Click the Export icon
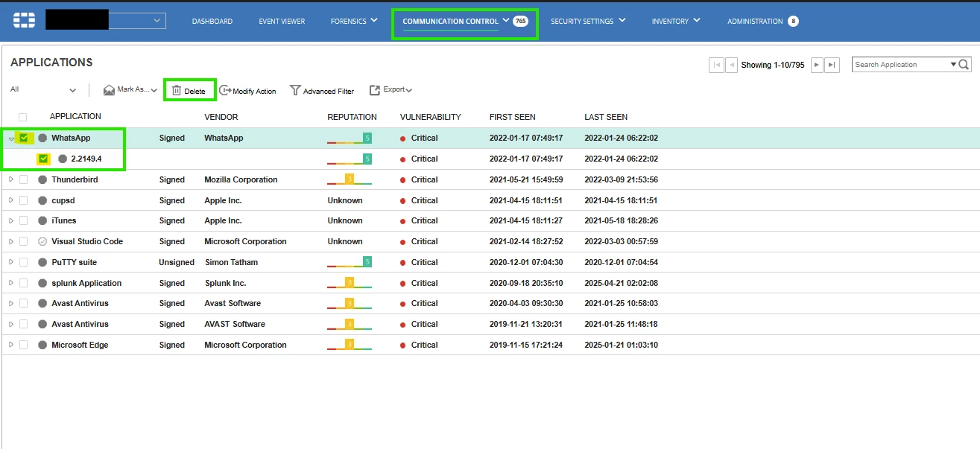980x449 pixels. point(375,90)
